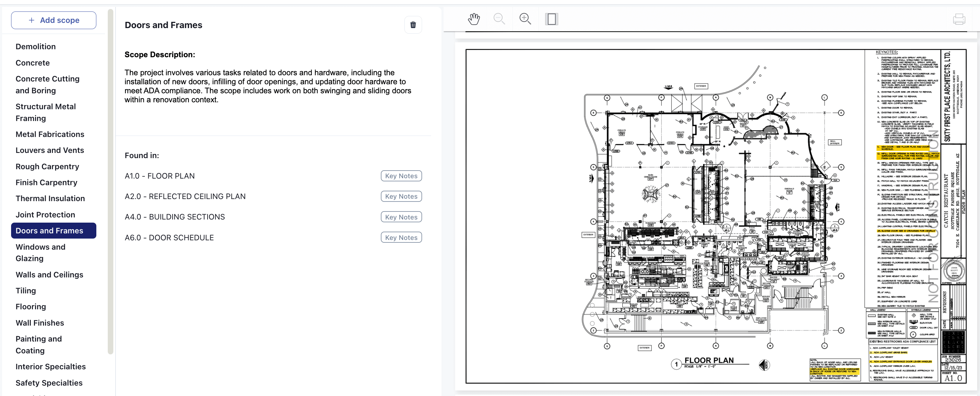Toggle Finish Carpentry scope selection
The height and width of the screenshot is (396, 980).
[46, 182]
